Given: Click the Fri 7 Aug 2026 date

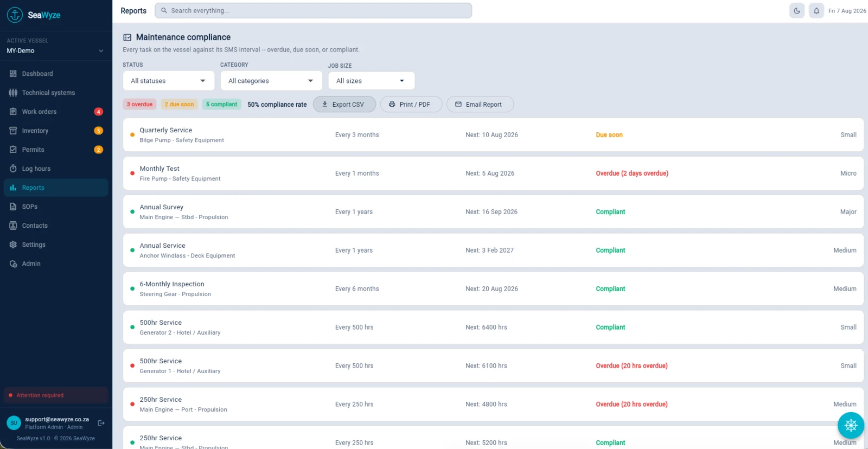Looking at the screenshot, I should pyautogui.click(x=847, y=11).
